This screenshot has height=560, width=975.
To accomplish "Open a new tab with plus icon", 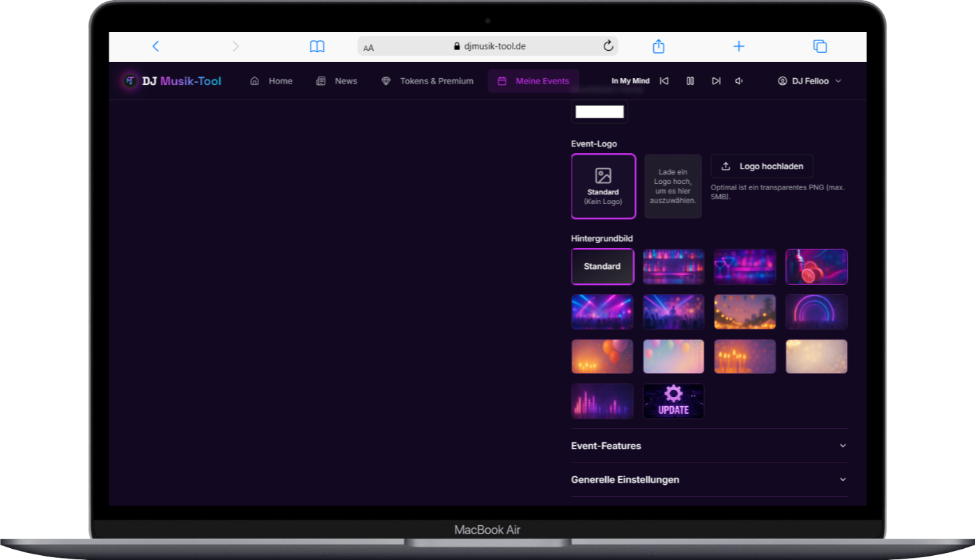I will pos(739,47).
